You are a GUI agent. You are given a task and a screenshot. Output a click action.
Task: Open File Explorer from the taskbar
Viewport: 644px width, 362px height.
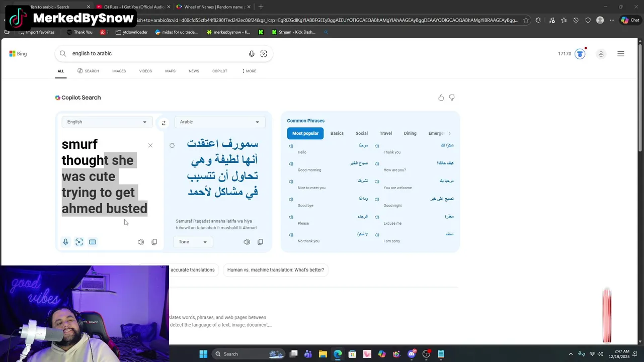click(323, 354)
